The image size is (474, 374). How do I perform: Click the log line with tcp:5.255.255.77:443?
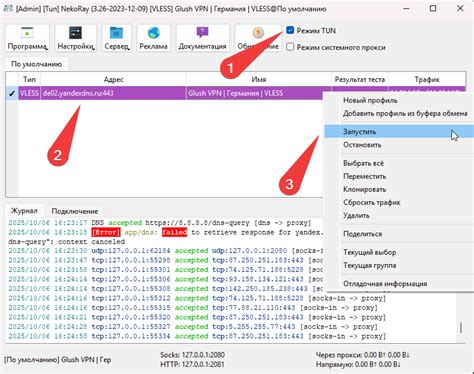(x=193, y=327)
